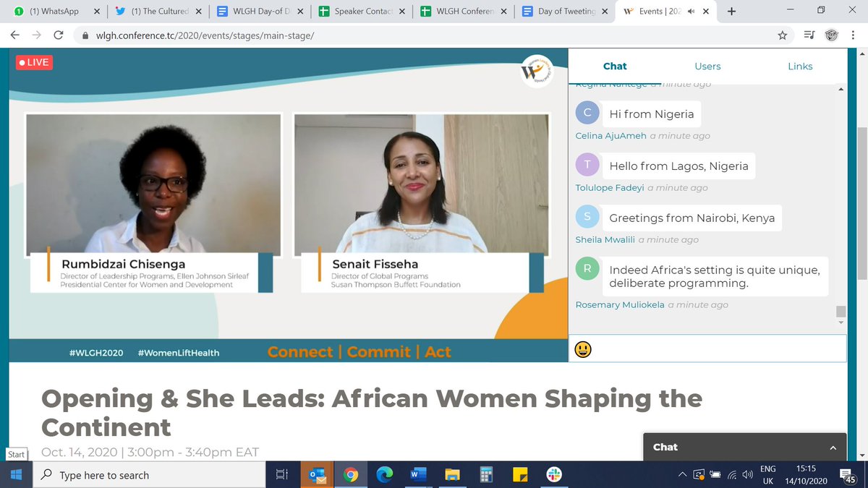The height and width of the screenshot is (488, 868).
Task: Click the #WLGH2020 hashtag
Action: [95, 353]
